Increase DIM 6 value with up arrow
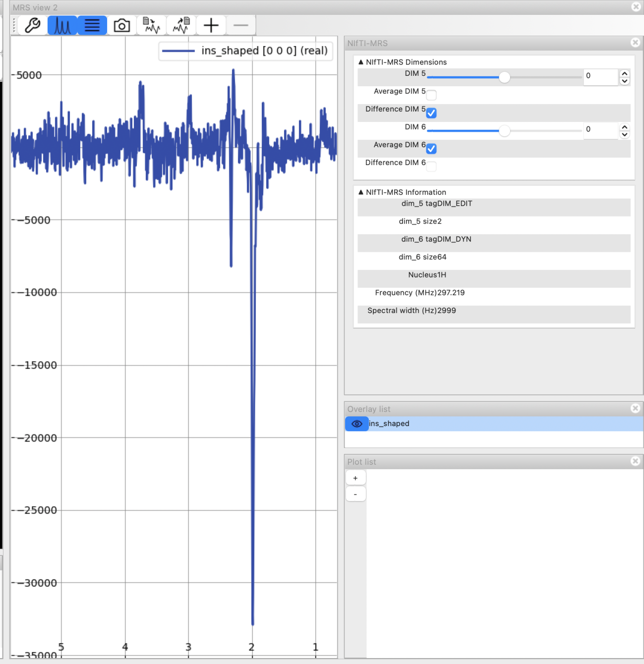 click(625, 127)
